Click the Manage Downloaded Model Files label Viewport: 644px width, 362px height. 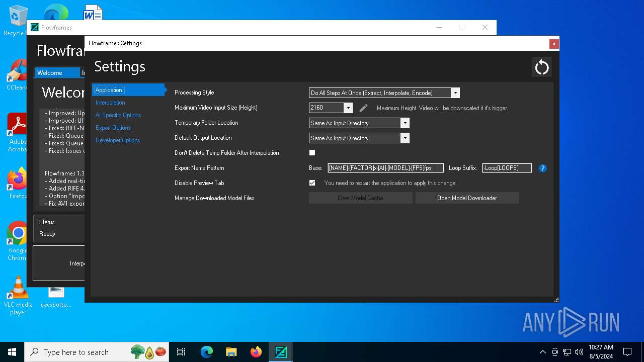214,198
